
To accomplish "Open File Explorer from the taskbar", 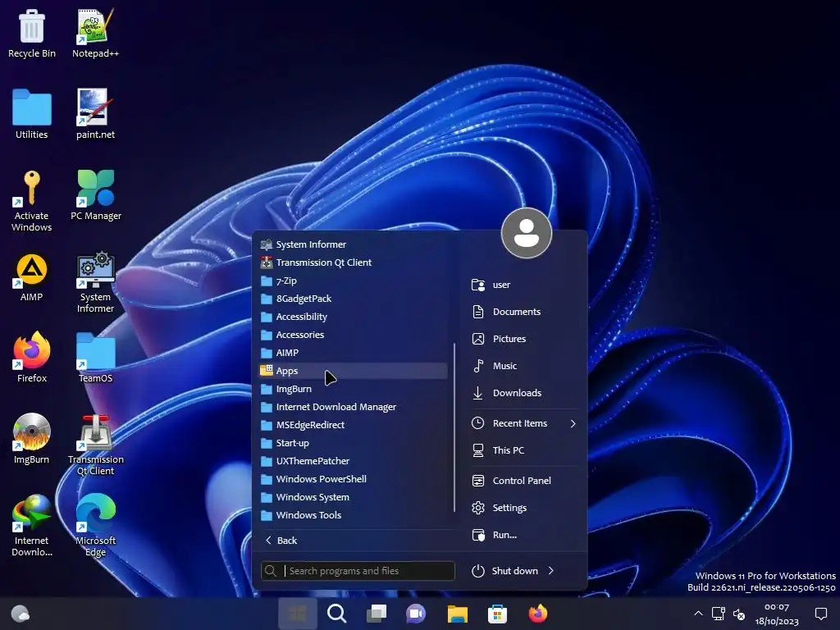I will [458, 614].
